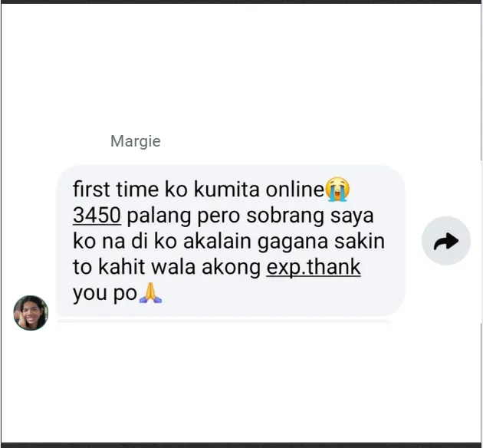
Task: Click the line 'ko na di ko akalain'
Action: point(162,241)
